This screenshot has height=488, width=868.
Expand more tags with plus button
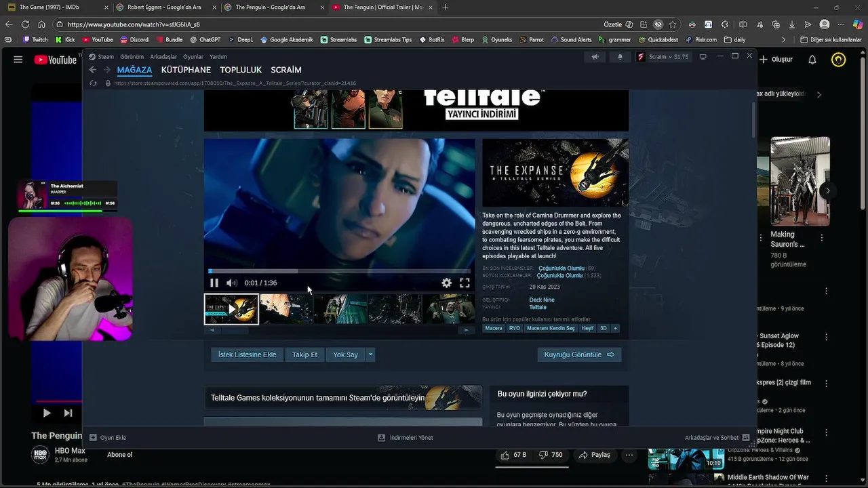[x=615, y=328]
